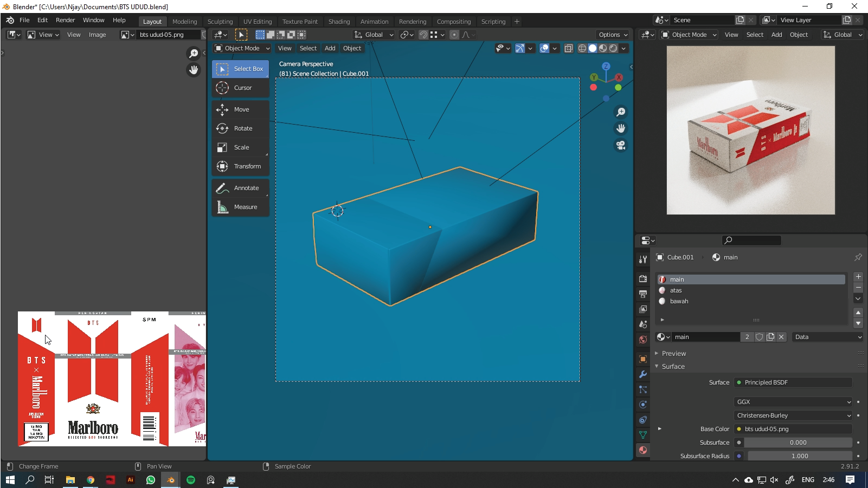Image resolution: width=868 pixels, height=488 pixels.
Task: Activate the Annotate tool
Action: pyautogui.click(x=240, y=188)
